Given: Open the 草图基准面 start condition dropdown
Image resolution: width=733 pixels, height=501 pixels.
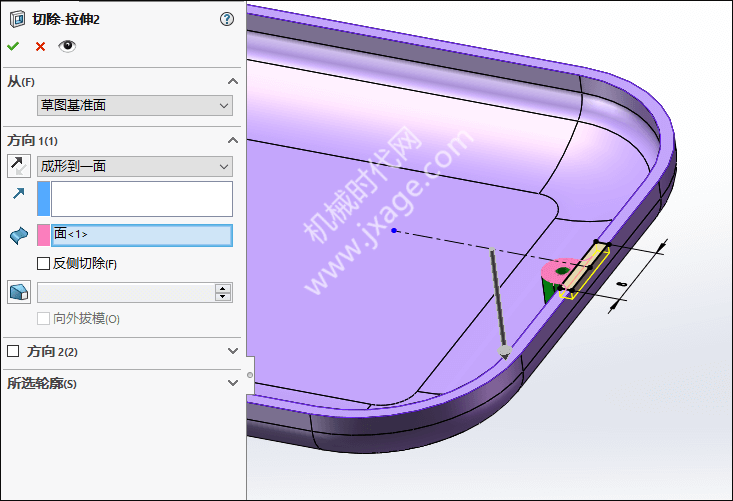Looking at the screenshot, I should [135, 105].
